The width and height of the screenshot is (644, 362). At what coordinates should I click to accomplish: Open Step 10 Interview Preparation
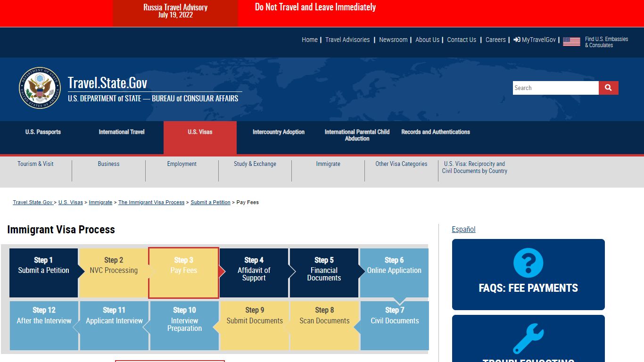184,326
